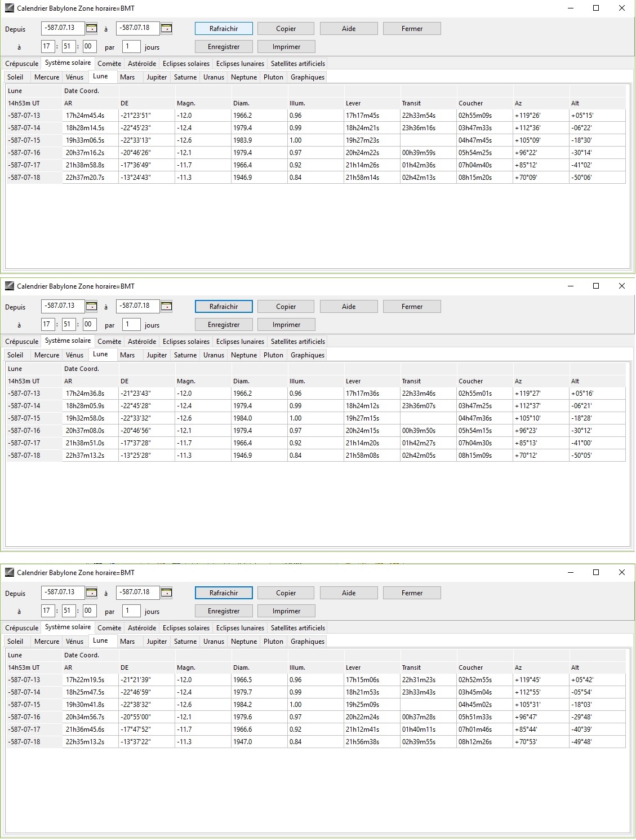Viewport: 636px width, 840px height.
Task: Click the jours step field in top window
Action: (131, 46)
